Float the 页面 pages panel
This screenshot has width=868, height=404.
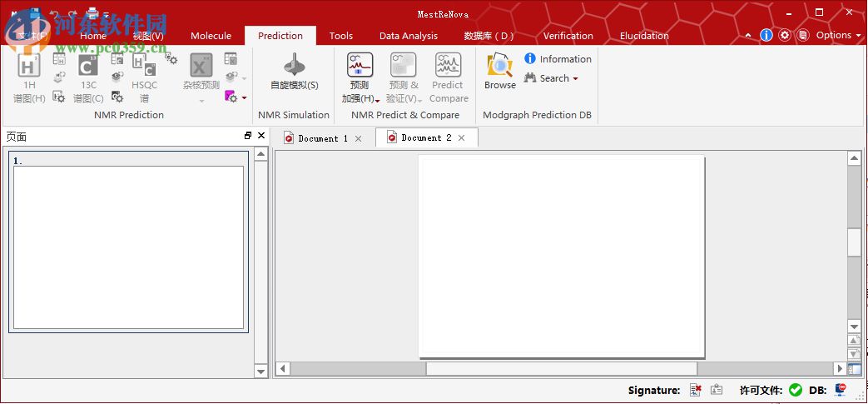[x=248, y=136]
